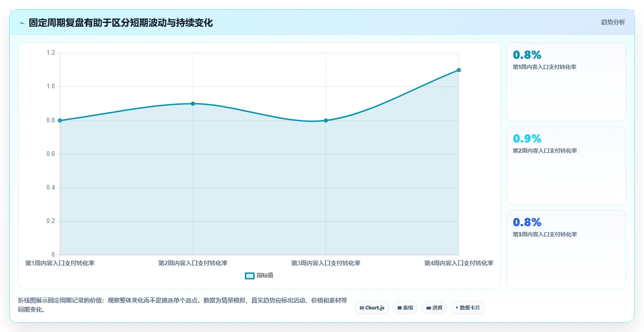
Task: Click the panel title 固定周期复盘有助于区分短期波动与持续变化
Action: (x=121, y=23)
